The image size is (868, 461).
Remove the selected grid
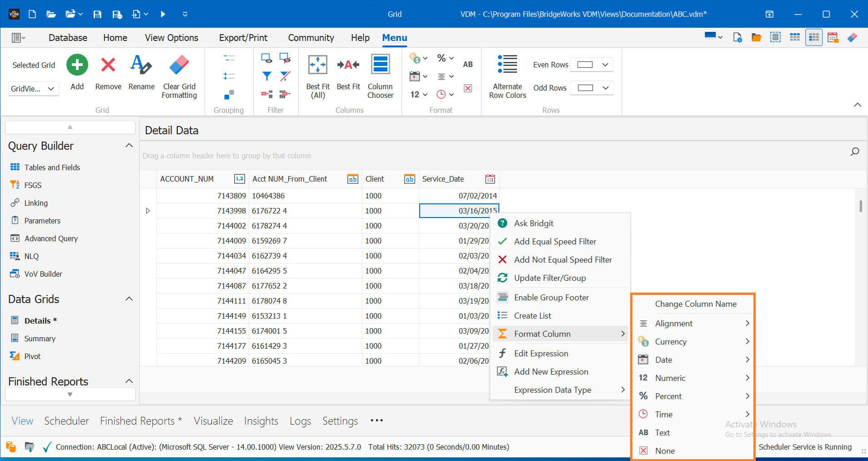[x=108, y=73]
